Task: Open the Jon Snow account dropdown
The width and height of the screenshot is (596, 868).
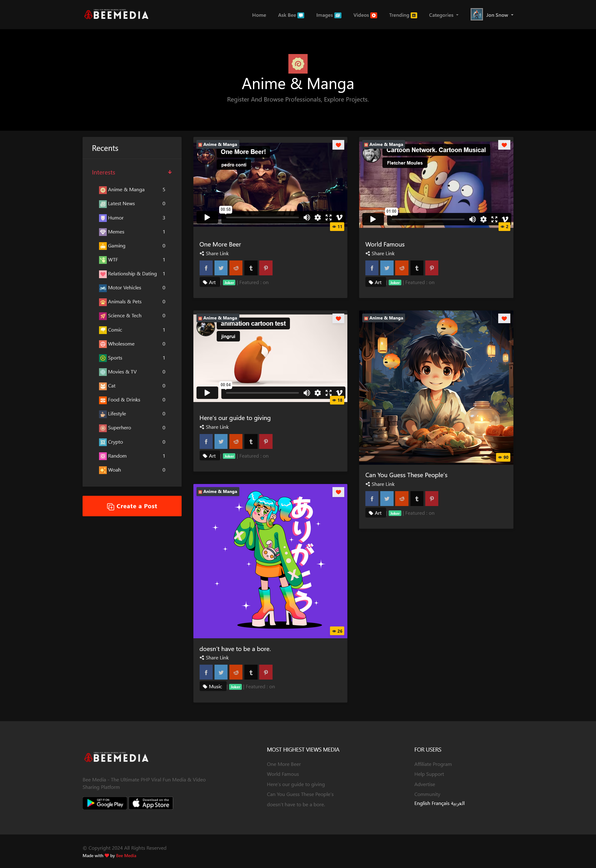Action: tap(497, 15)
